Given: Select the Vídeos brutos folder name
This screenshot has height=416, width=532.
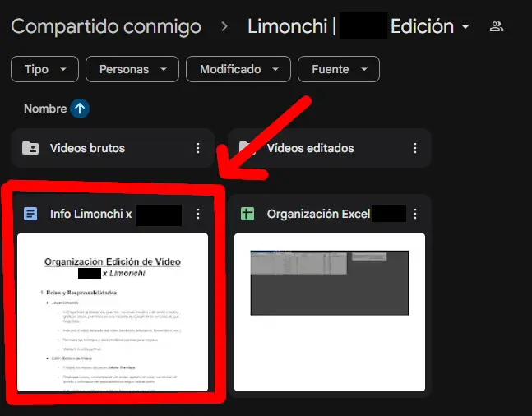Looking at the screenshot, I should 87,149.
